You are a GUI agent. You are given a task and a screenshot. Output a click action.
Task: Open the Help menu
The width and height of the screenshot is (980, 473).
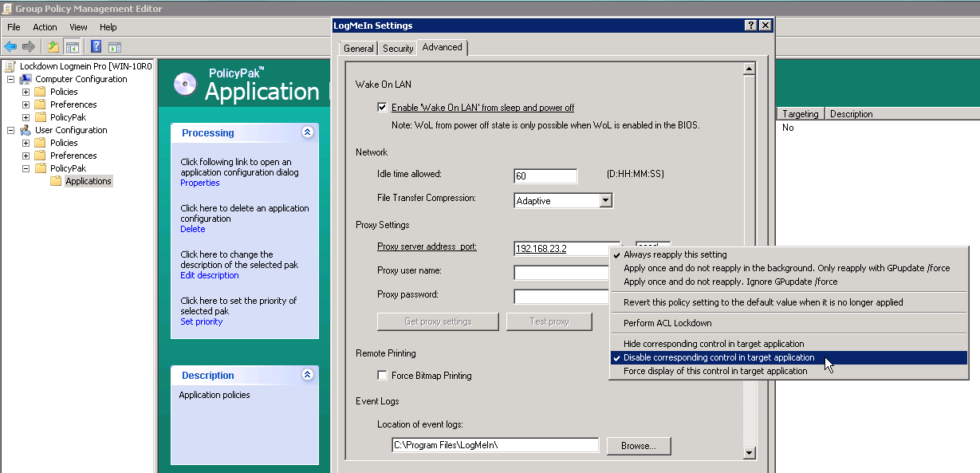click(x=108, y=27)
